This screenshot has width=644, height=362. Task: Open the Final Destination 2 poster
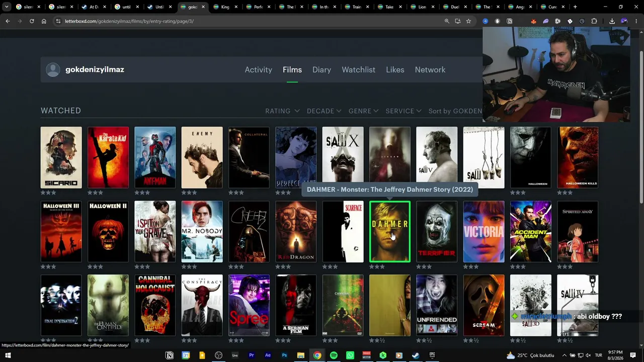[61, 306]
